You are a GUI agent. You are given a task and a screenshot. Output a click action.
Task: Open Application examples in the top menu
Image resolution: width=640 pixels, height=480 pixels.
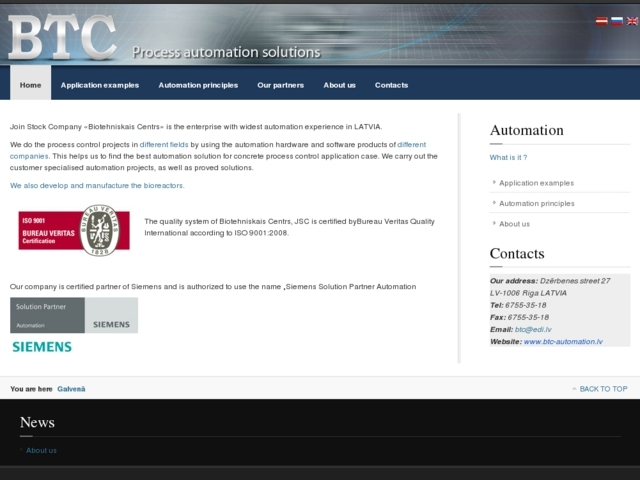tap(100, 85)
